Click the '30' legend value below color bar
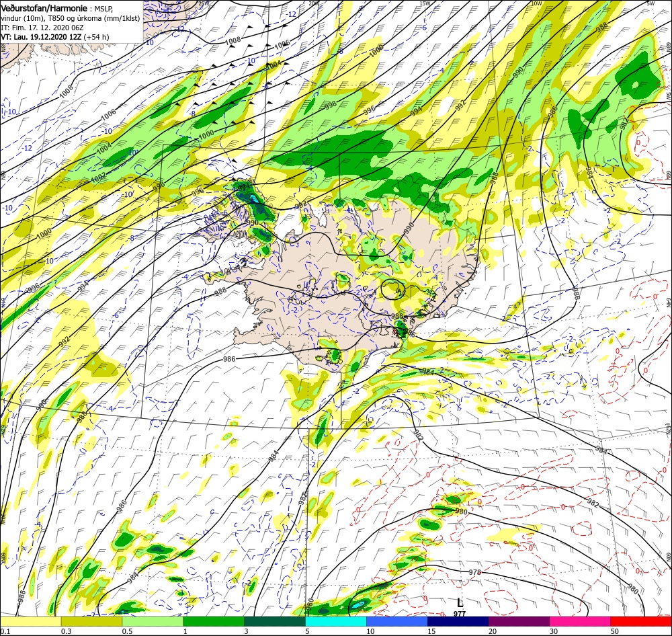Viewport: 672px width, 636px height. pyautogui.click(x=554, y=631)
